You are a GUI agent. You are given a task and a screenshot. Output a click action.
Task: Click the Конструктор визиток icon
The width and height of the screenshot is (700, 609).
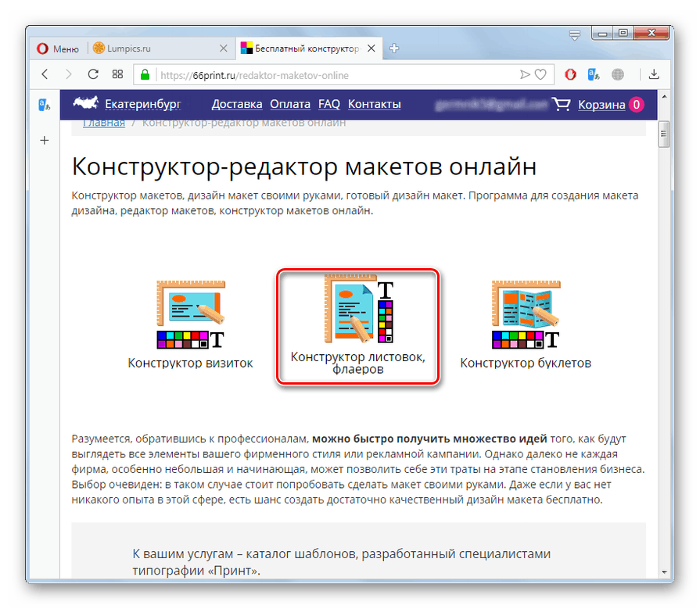click(190, 311)
